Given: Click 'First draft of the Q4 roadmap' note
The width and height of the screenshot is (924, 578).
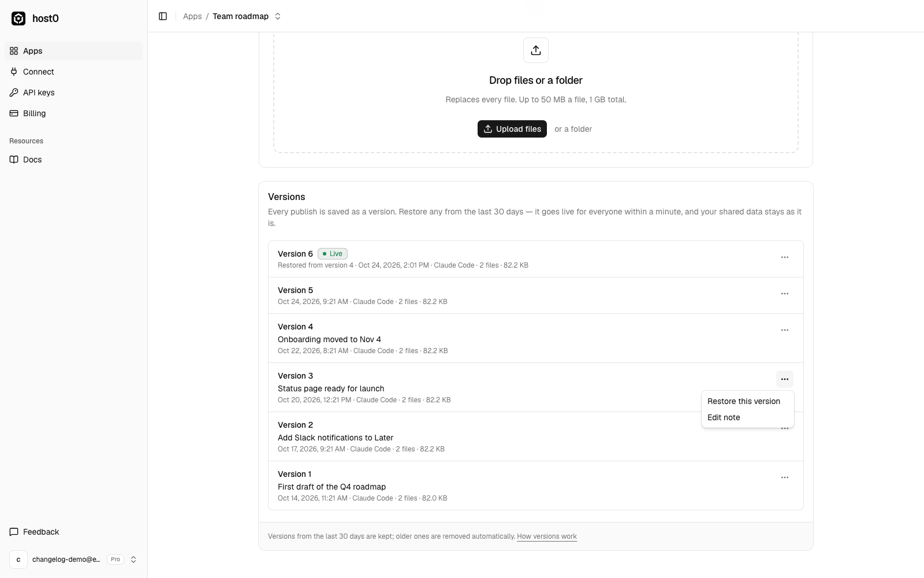Looking at the screenshot, I should click(331, 487).
